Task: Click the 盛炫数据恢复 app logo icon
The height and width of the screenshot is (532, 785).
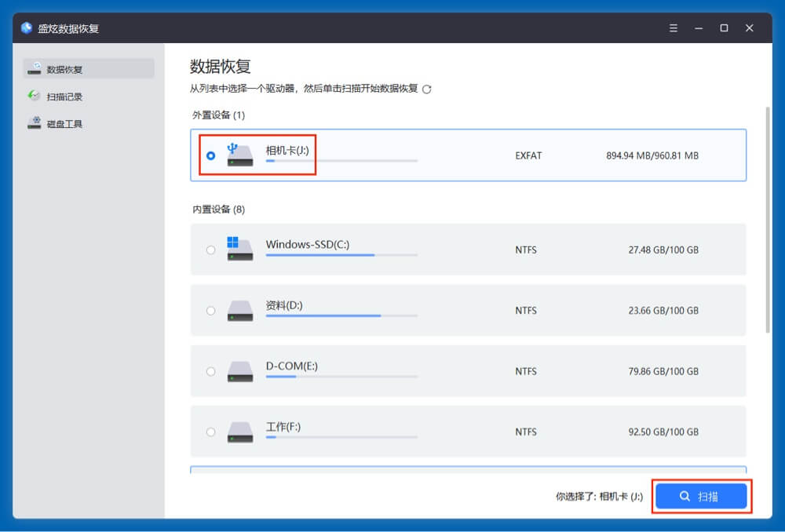Action: click(27, 28)
